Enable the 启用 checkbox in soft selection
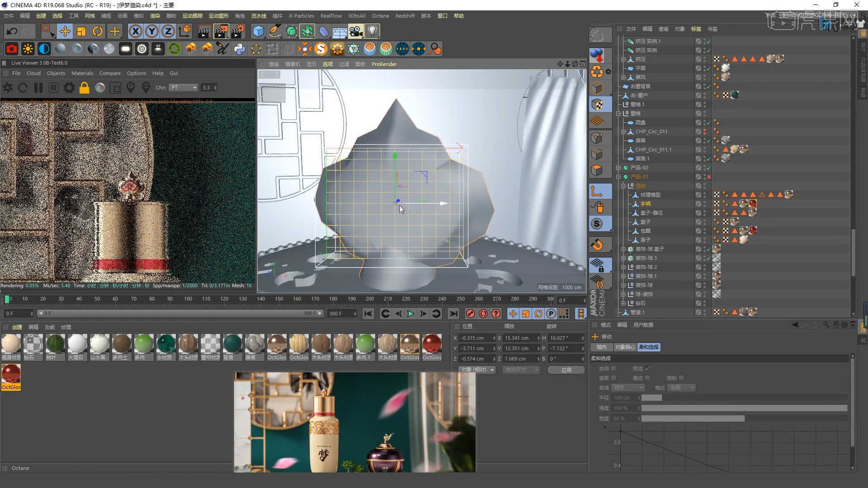The height and width of the screenshot is (488, 868). click(x=613, y=369)
